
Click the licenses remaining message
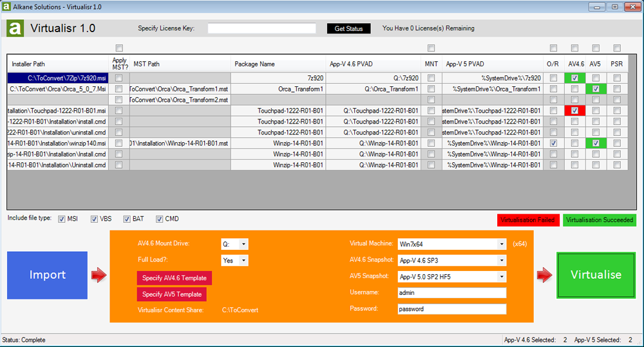pyautogui.click(x=428, y=28)
